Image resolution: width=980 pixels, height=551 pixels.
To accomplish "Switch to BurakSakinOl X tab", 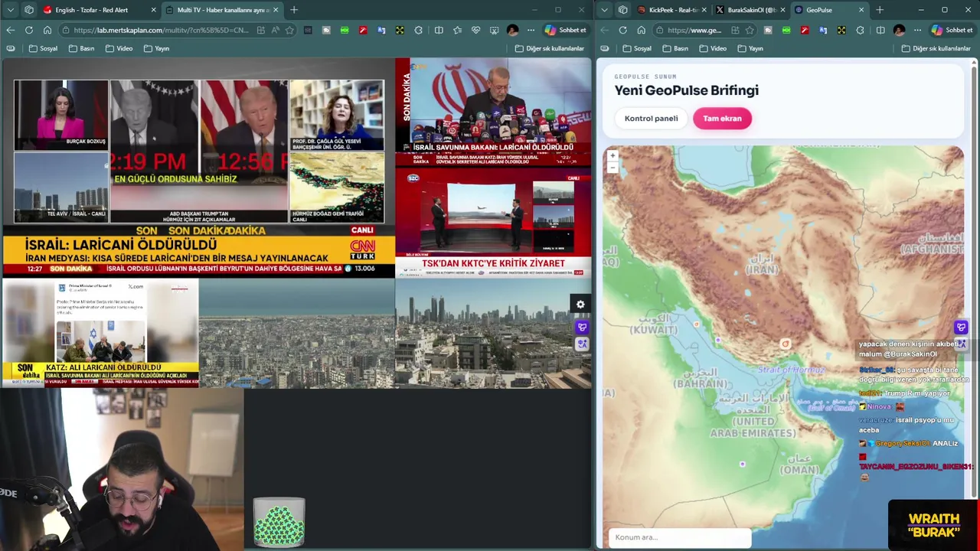I will [x=749, y=10].
